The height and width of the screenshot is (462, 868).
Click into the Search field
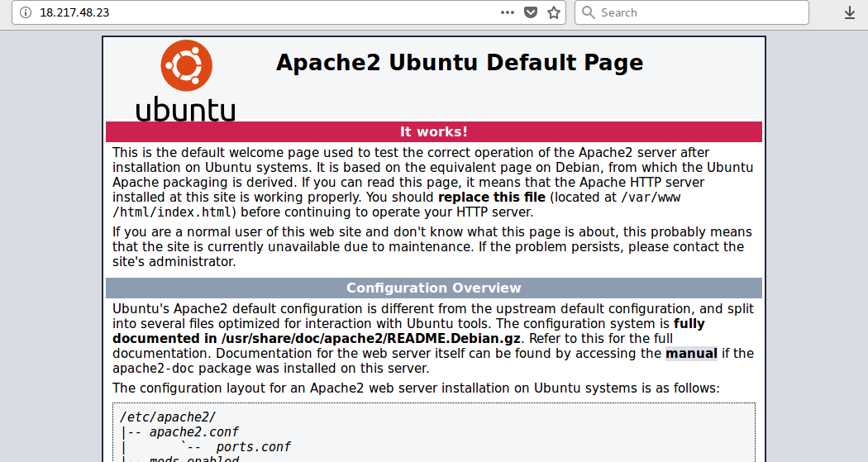[x=692, y=12]
